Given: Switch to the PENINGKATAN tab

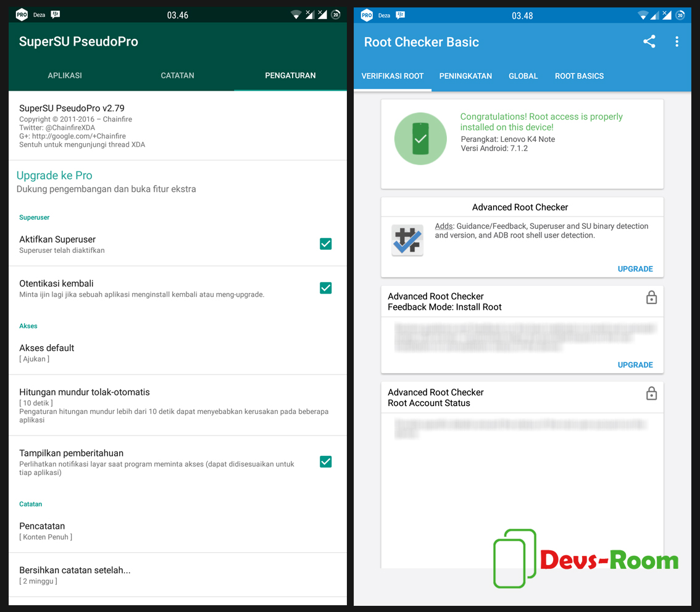Looking at the screenshot, I should pos(465,76).
